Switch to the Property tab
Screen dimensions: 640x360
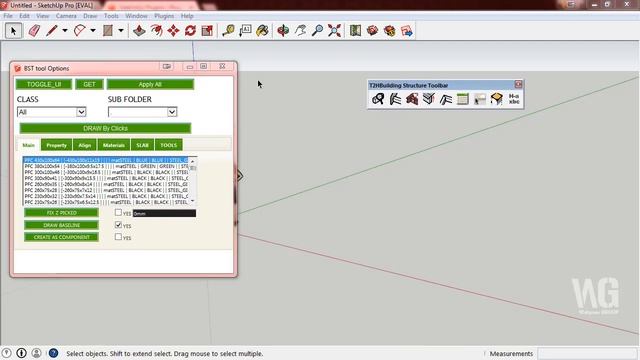(56, 145)
